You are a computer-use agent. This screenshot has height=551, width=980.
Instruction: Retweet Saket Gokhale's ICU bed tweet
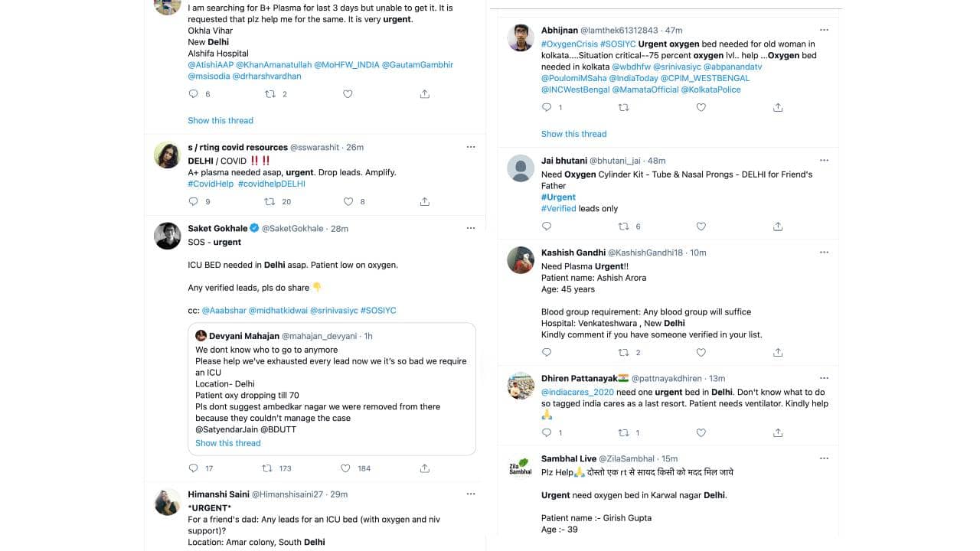click(x=267, y=468)
